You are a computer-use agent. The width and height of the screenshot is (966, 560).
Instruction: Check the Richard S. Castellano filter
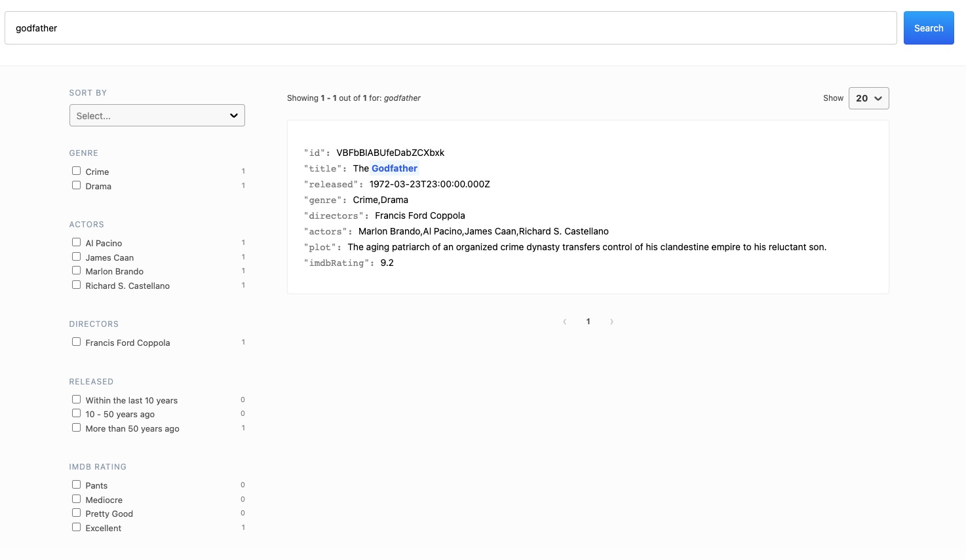coord(76,284)
